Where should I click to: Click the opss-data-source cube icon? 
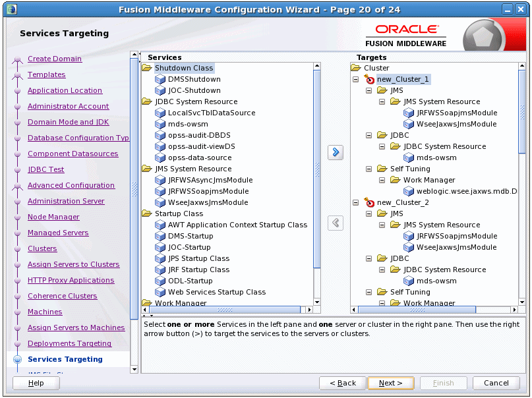click(160, 157)
